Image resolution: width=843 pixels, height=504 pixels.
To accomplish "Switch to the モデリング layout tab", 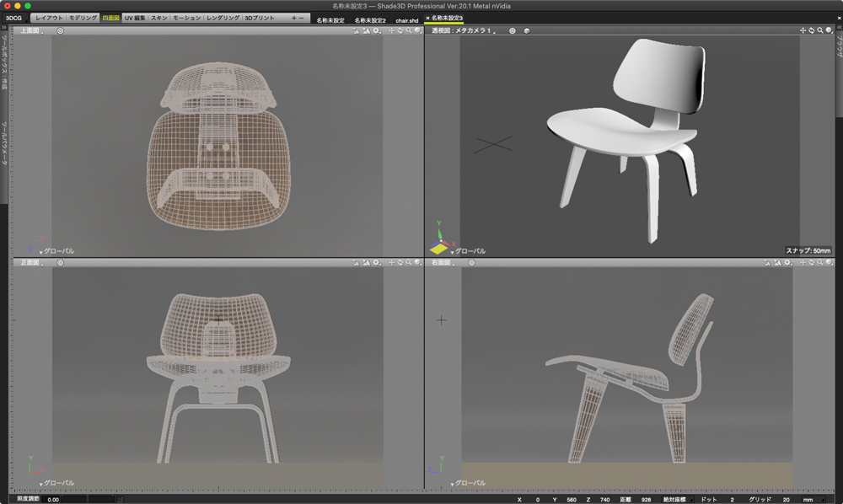I will point(83,18).
